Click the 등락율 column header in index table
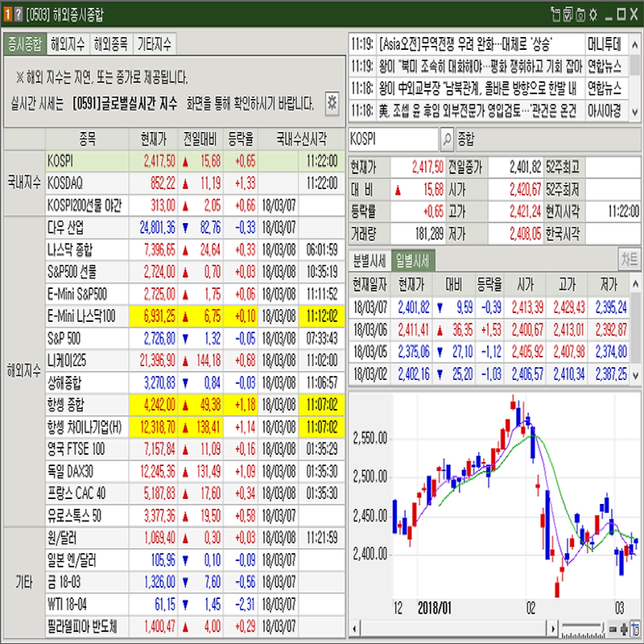 point(241,139)
